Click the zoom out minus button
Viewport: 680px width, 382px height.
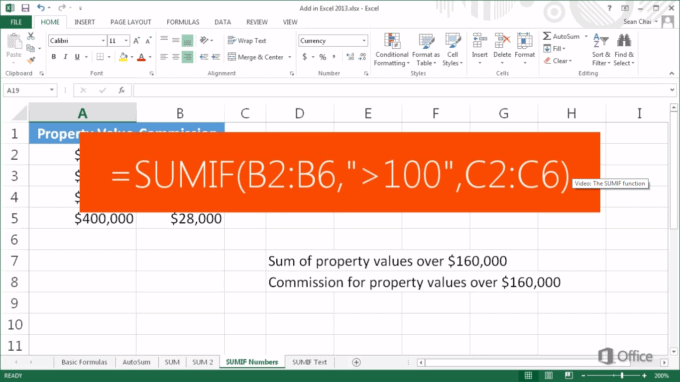click(584, 375)
